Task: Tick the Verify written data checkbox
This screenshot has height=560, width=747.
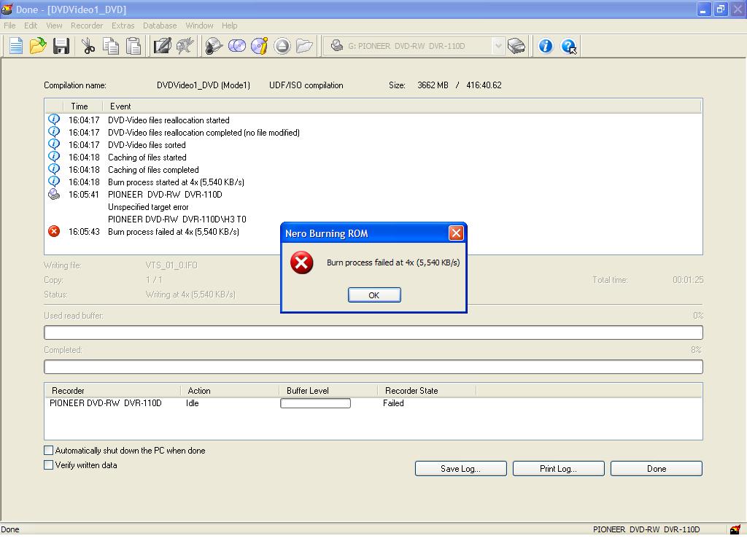Action: point(48,464)
